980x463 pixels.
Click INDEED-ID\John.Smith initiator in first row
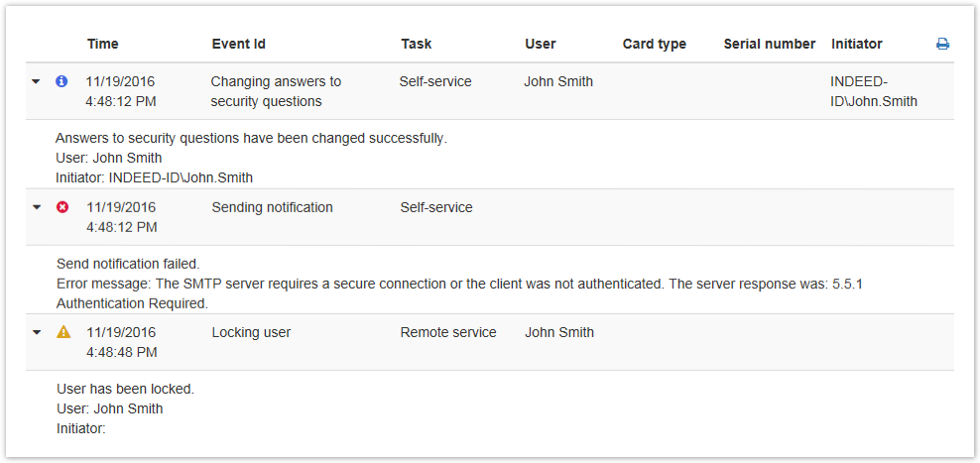click(x=873, y=91)
